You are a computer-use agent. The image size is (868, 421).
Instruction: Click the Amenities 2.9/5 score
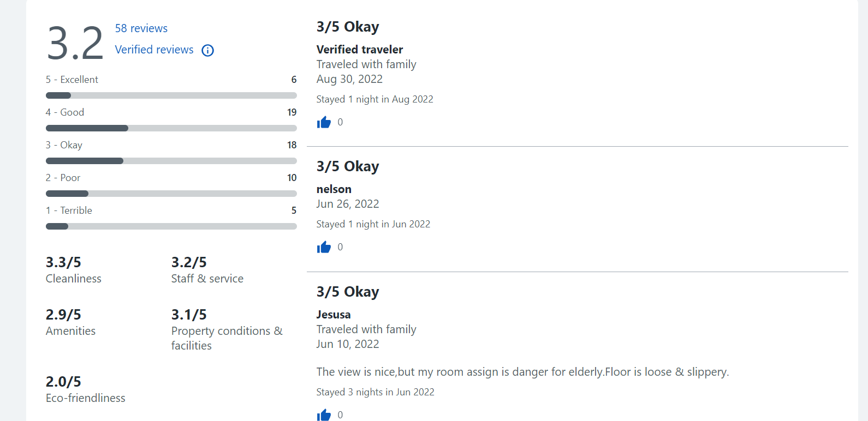coord(63,315)
